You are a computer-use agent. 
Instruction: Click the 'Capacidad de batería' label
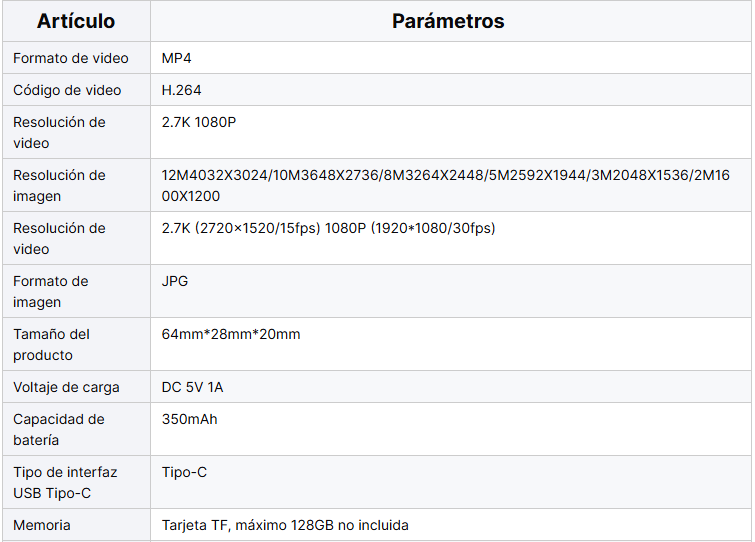(x=59, y=430)
